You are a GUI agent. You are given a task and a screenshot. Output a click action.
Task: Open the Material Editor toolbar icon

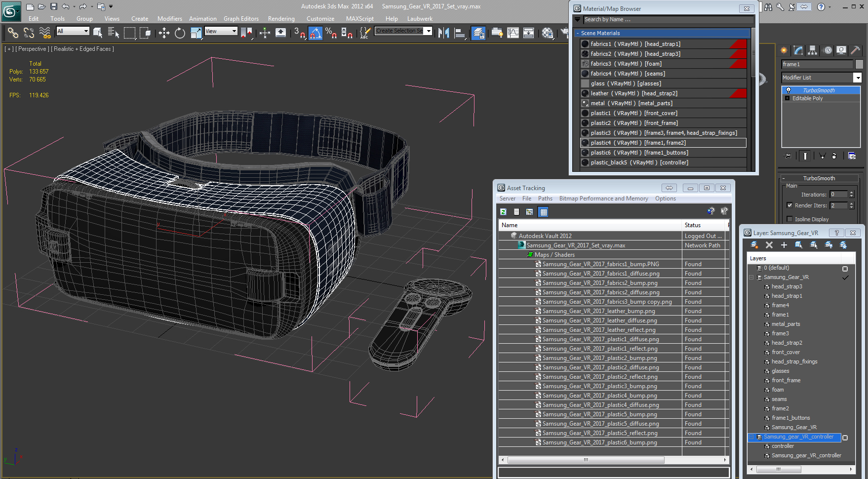point(548,33)
